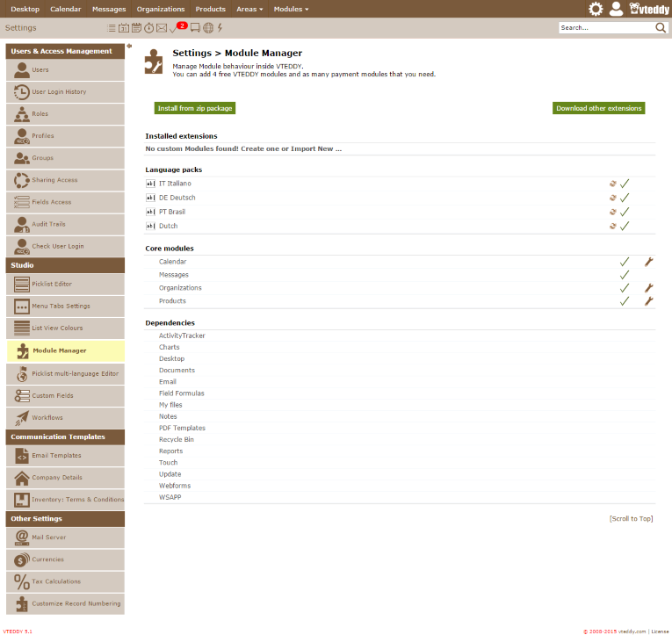Image resolution: width=672 pixels, height=635 pixels.
Task: Click the chat bubble toolbar icon
Action: pyautogui.click(x=195, y=28)
